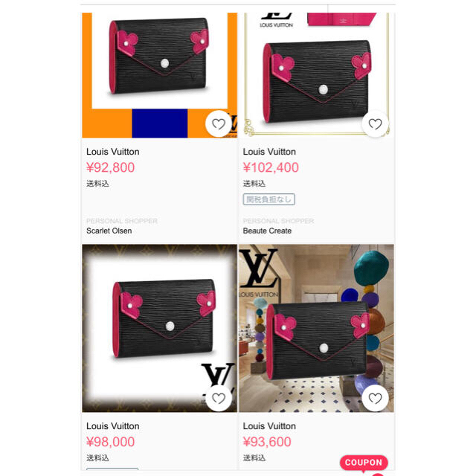Open personal shopper Beaute Create's profile
The width and height of the screenshot is (476, 476).
pyautogui.click(x=267, y=231)
